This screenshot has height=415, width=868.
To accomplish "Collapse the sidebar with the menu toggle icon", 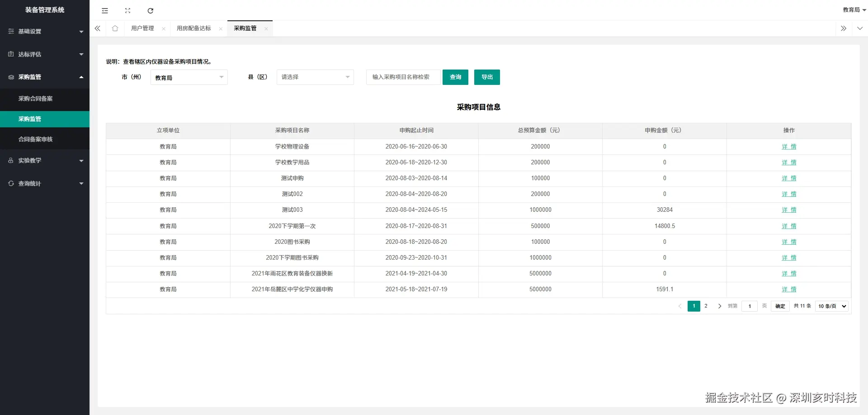I will click(x=105, y=10).
